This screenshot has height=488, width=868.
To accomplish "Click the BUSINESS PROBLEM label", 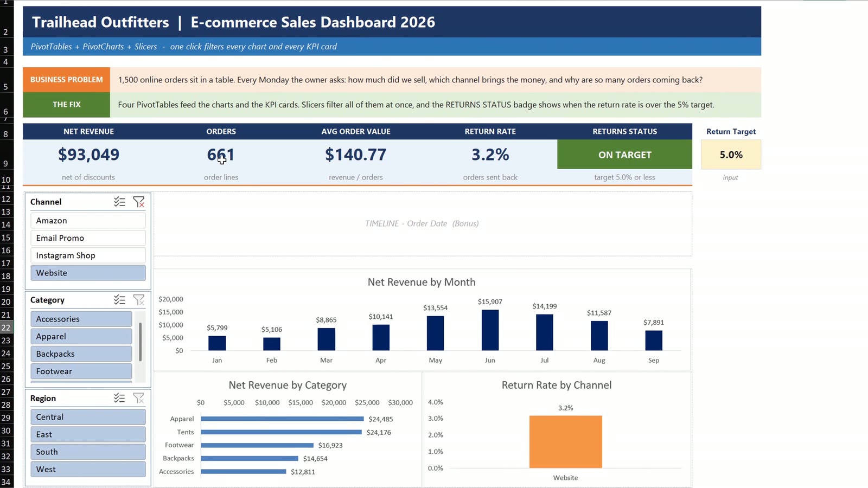I will pos(66,80).
